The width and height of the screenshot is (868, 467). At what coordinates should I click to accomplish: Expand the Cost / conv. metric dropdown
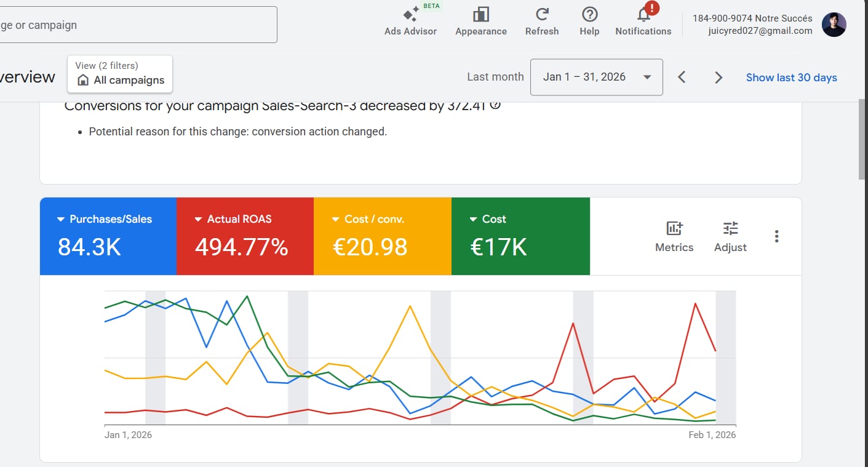click(336, 219)
